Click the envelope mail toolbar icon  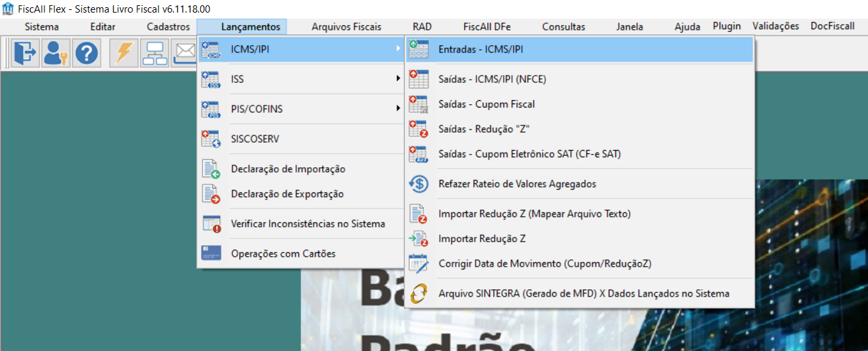pos(184,53)
